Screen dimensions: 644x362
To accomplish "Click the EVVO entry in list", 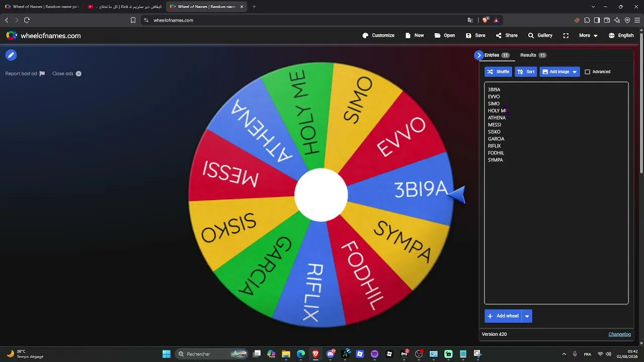I will click(494, 97).
